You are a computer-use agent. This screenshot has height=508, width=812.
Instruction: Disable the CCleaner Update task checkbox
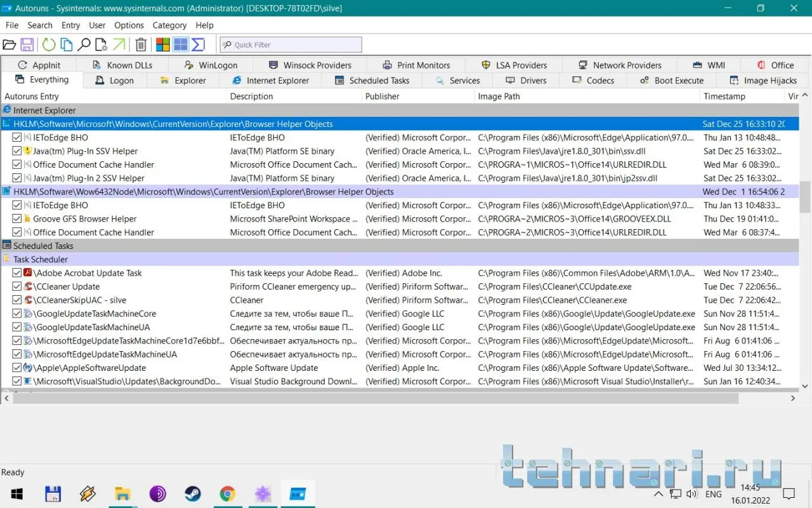click(17, 286)
